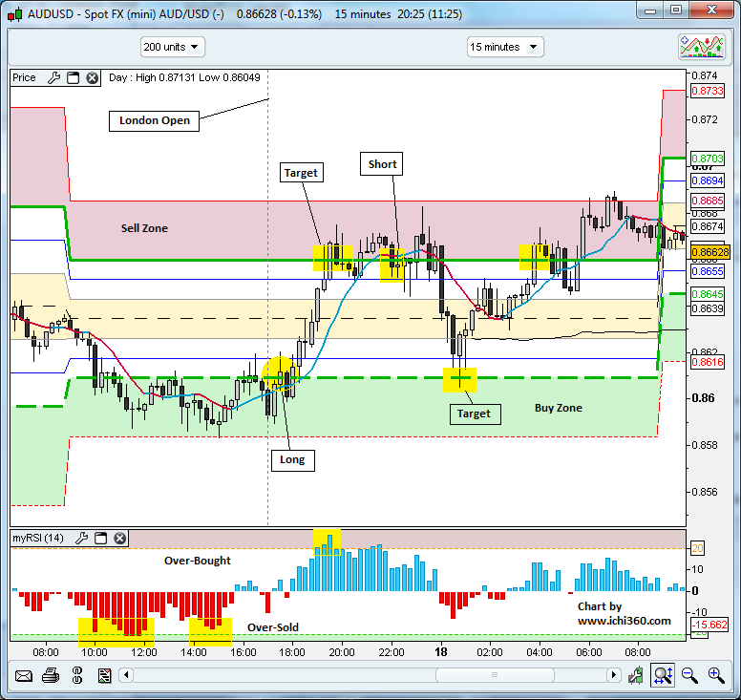
Task: Open the email chart envelope icon
Action: (x=24, y=676)
